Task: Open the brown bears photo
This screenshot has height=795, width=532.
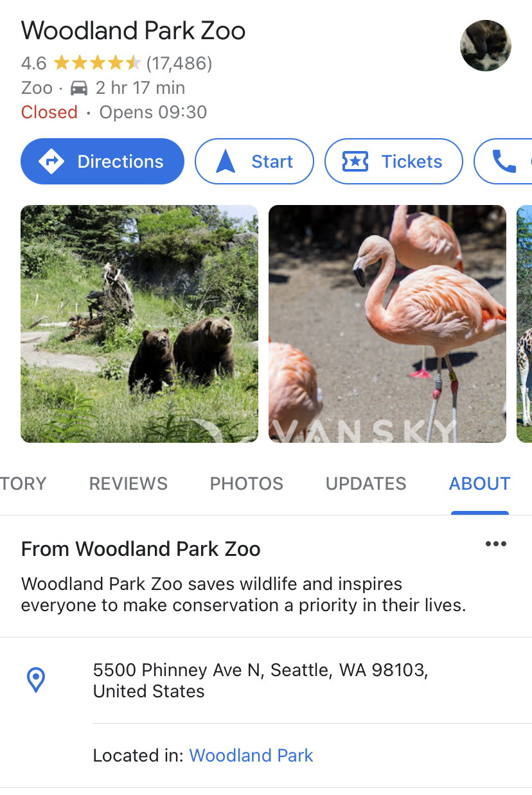Action: [139, 324]
